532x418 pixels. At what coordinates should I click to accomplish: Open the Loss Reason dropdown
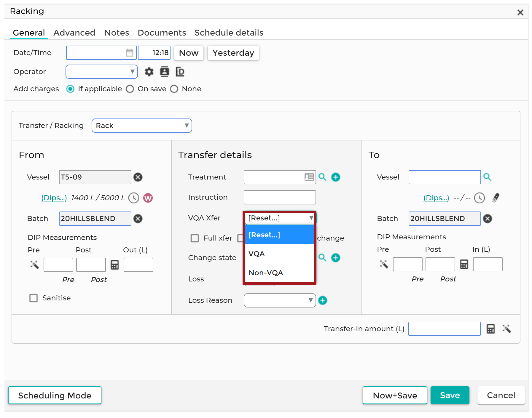click(x=280, y=300)
